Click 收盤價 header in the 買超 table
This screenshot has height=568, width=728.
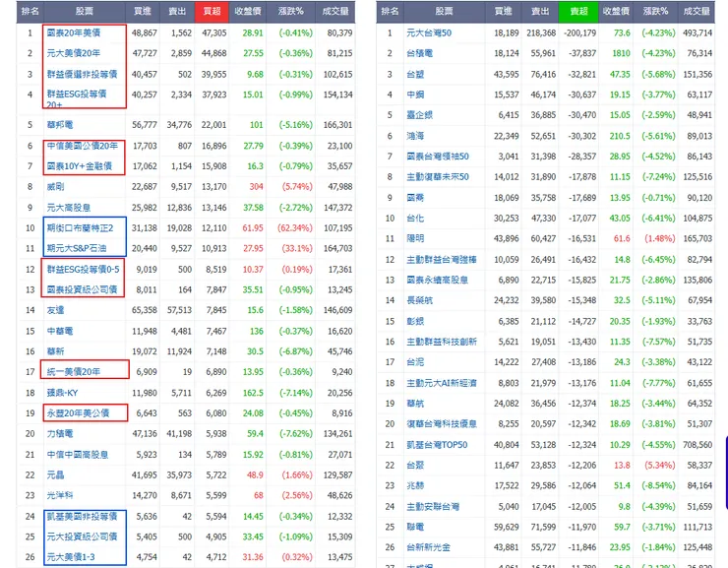(x=248, y=11)
